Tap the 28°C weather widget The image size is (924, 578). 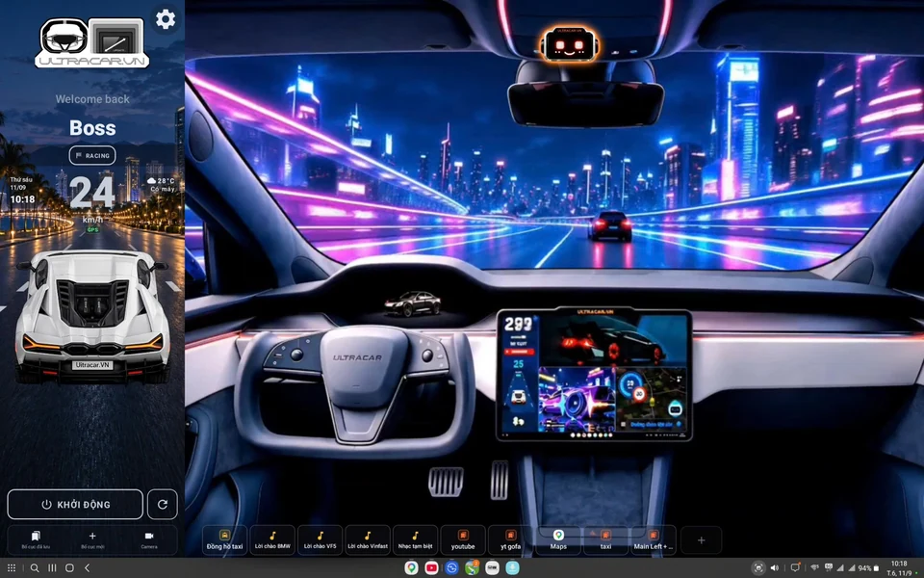tap(162, 185)
